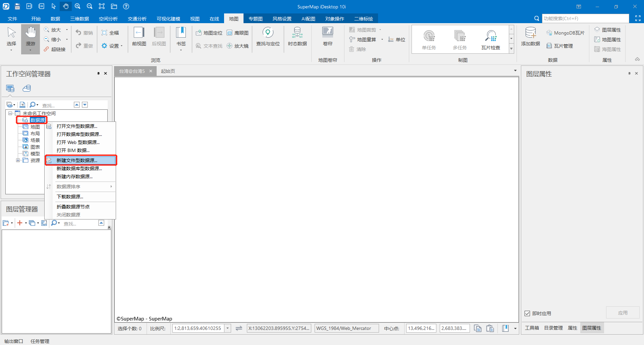Choose 打开文件型数据源... menu item
Screen dimensions: 644x345
80,126
